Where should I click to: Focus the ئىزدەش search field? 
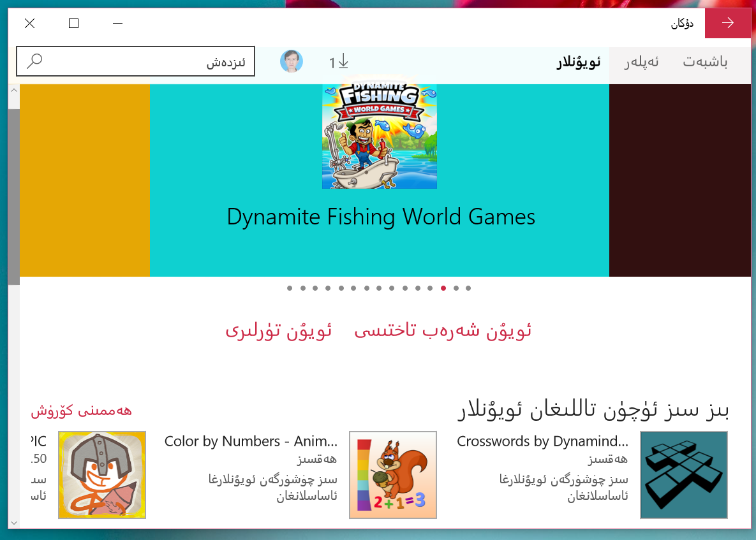(x=135, y=61)
